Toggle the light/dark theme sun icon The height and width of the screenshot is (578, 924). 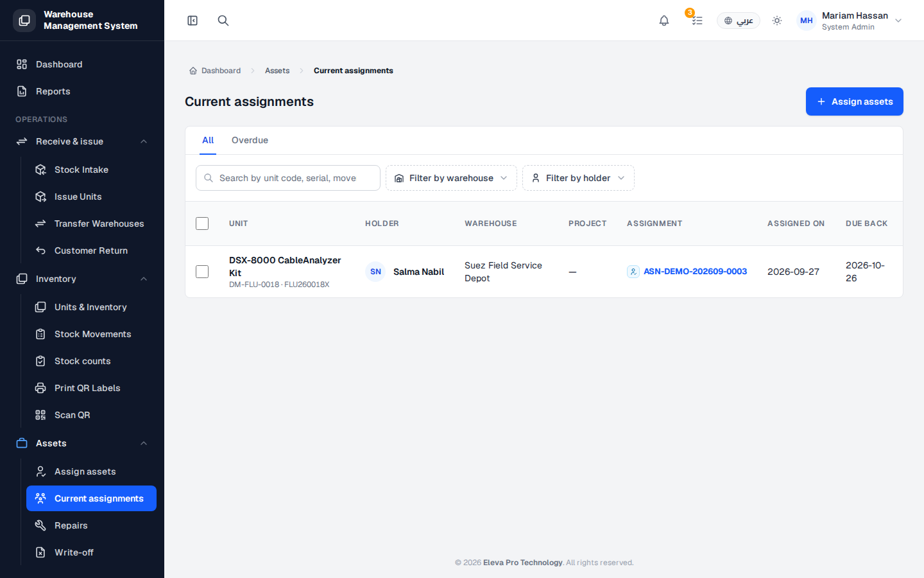pyautogui.click(x=777, y=21)
